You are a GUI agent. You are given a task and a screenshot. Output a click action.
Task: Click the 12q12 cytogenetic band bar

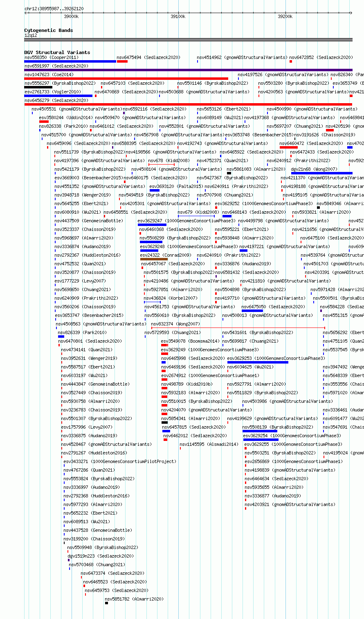pyautogui.click(x=189, y=40)
